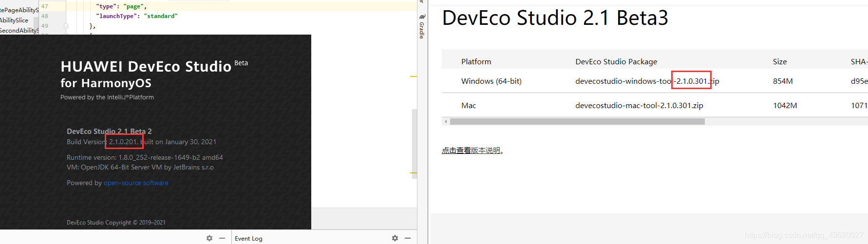Image resolution: width=868 pixels, height=244 pixels.
Task: Click the Runtime version 1.8.0_252 line
Action: pyautogui.click(x=145, y=158)
